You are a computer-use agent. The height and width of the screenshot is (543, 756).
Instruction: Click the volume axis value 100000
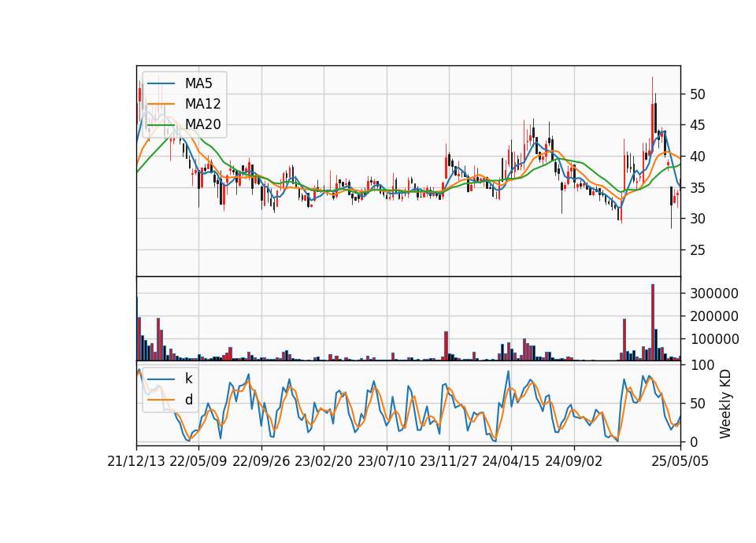(x=714, y=340)
